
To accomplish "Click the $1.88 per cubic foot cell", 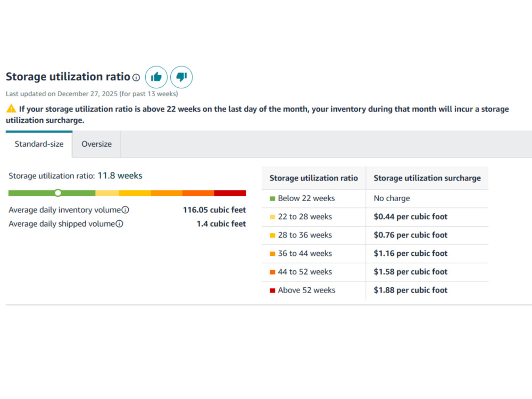I will tap(411, 290).
